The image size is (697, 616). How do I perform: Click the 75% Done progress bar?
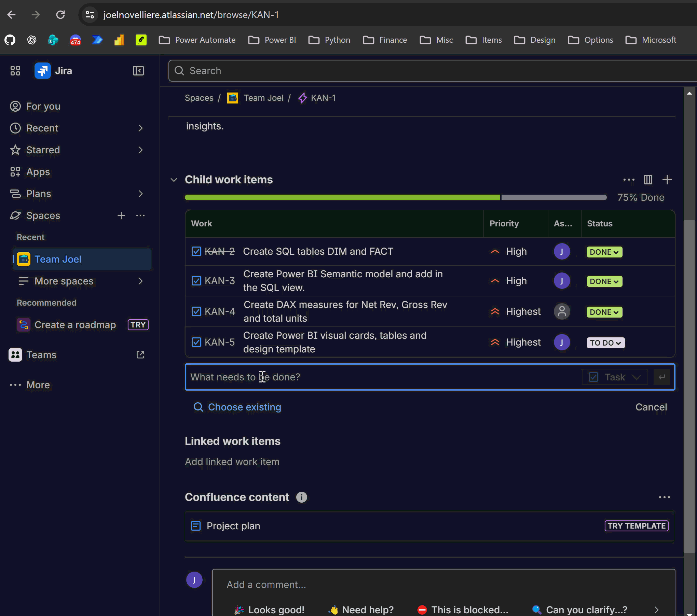tap(395, 197)
